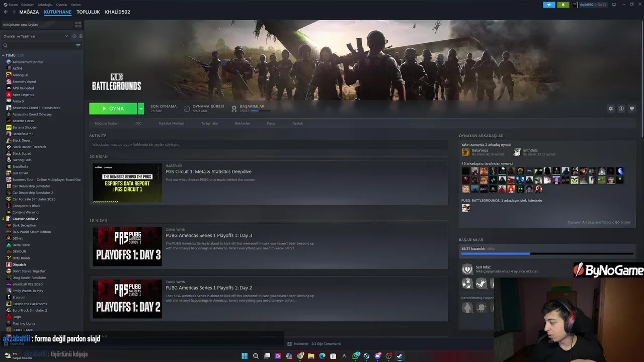Go back with the navigation arrow
The width and height of the screenshot is (644, 362).
click(x=6, y=12)
